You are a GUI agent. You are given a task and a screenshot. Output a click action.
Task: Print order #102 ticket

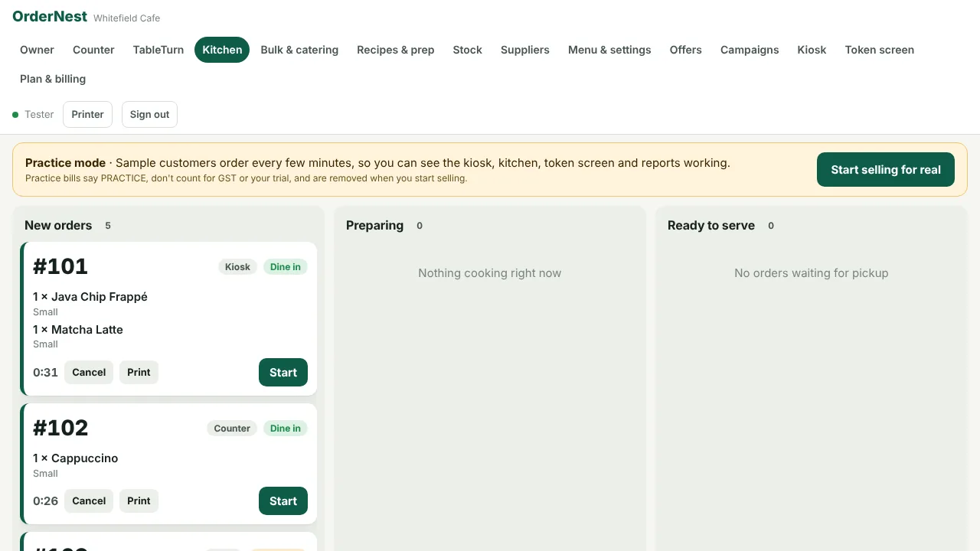click(x=139, y=501)
